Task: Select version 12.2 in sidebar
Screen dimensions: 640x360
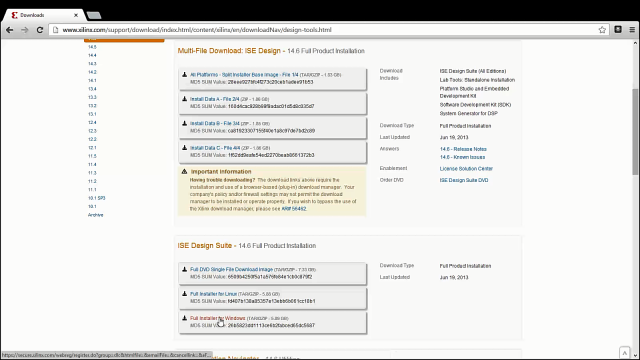Action: click(92, 139)
